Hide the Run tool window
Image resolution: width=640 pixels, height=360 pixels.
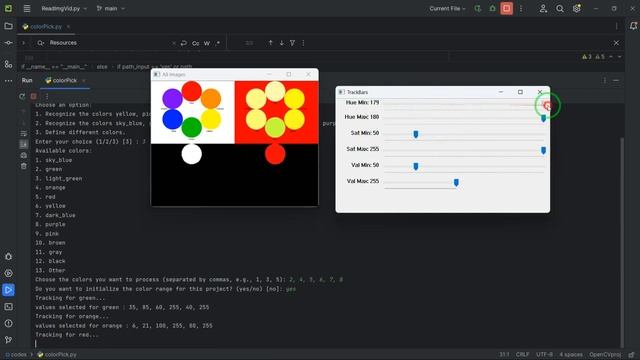click(616, 80)
